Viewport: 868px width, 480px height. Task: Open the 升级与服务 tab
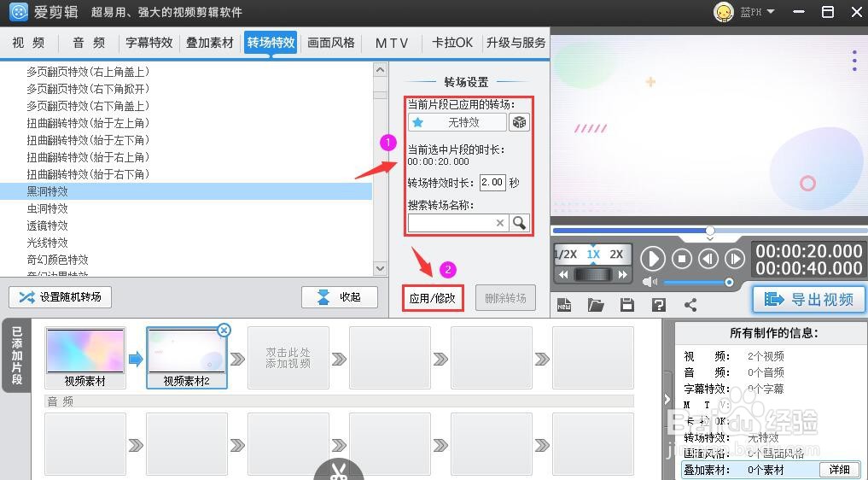click(x=516, y=43)
